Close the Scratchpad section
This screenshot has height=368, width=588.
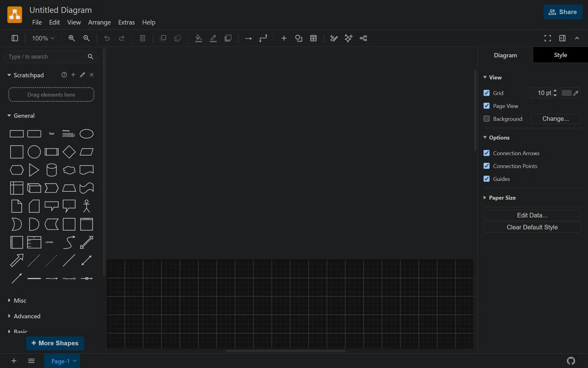click(92, 75)
